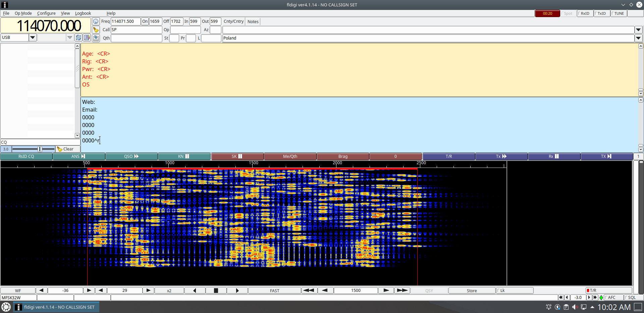This screenshot has width=644, height=313.
Task: Adjust the signal browser squelch slider
Action: pyautogui.click(x=40, y=149)
